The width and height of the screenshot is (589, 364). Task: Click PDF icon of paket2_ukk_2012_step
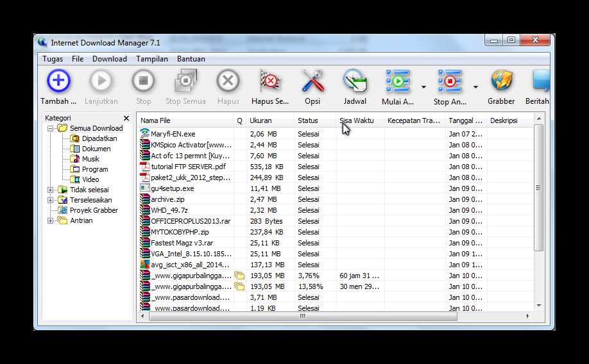click(144, 177)
